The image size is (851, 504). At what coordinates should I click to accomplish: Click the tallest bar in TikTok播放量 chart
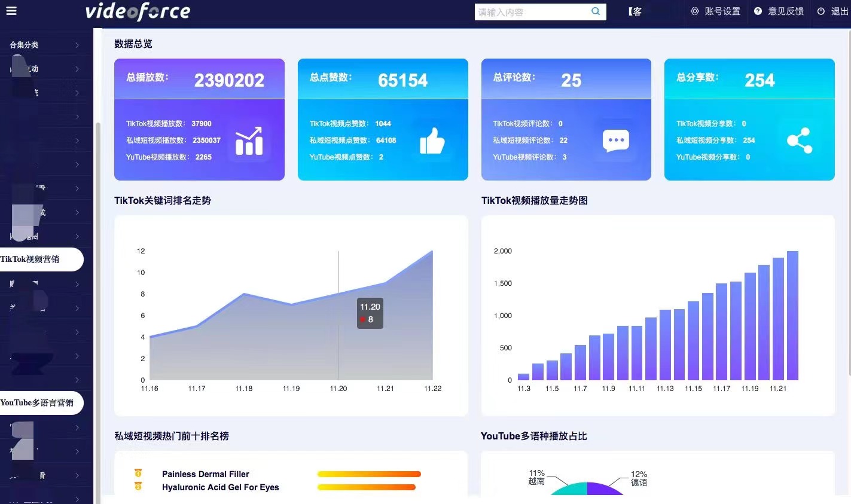click(x=792, y=316)
